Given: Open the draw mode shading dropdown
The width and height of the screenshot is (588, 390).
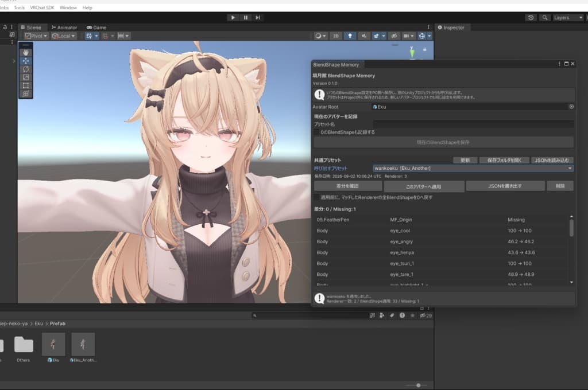Looking at the screenshot, I should coord(320,36).
